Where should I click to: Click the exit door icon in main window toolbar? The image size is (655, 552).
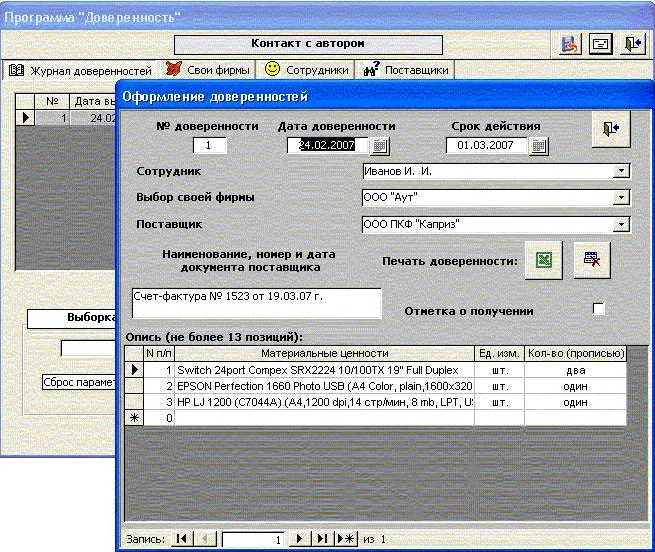pyautogui.click(x=632, y=44)
